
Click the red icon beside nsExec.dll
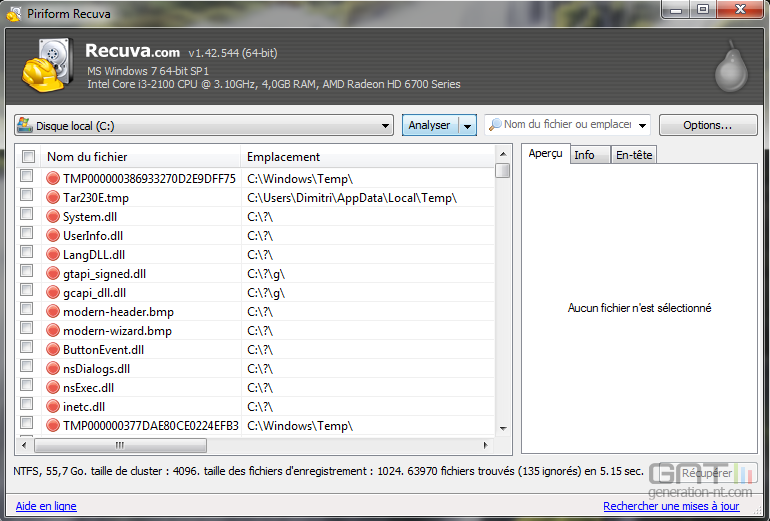(53, 387)
